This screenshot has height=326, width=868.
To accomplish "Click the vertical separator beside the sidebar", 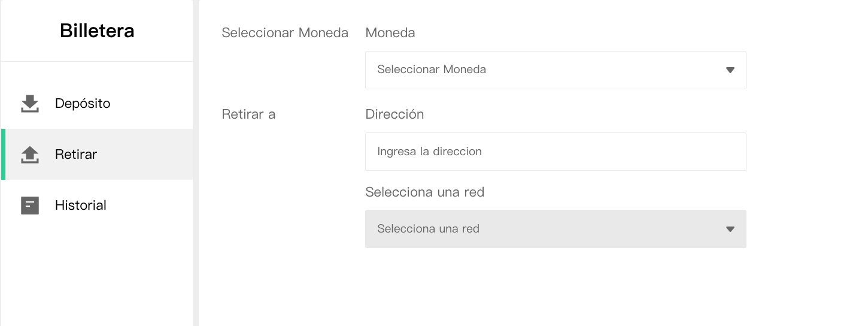I will point(196,163).
